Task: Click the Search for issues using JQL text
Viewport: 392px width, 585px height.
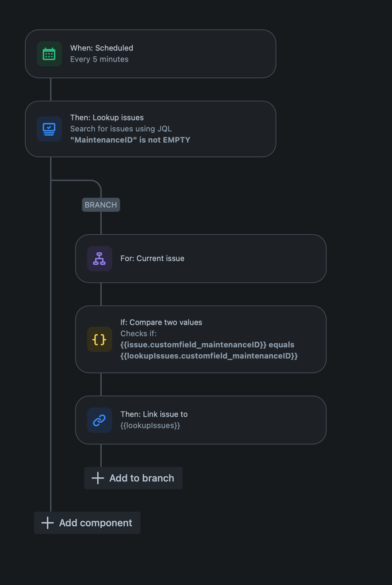Action: point(121,129)
